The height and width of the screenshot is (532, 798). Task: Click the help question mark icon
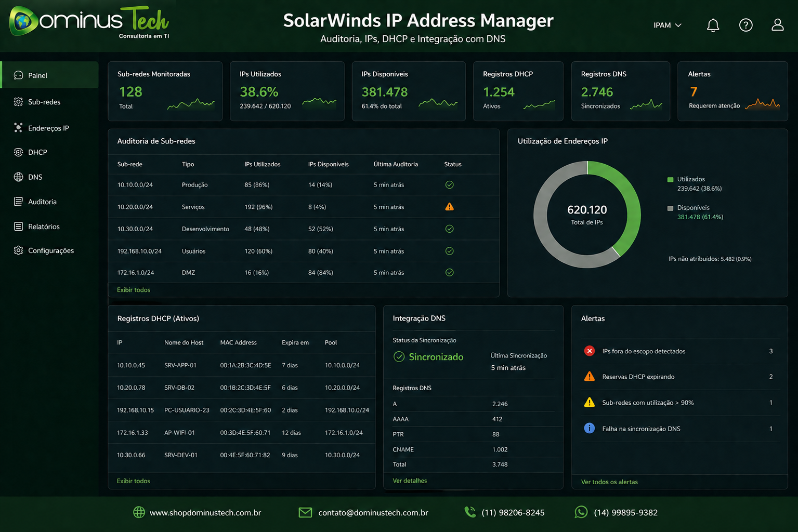coord(745,25)
